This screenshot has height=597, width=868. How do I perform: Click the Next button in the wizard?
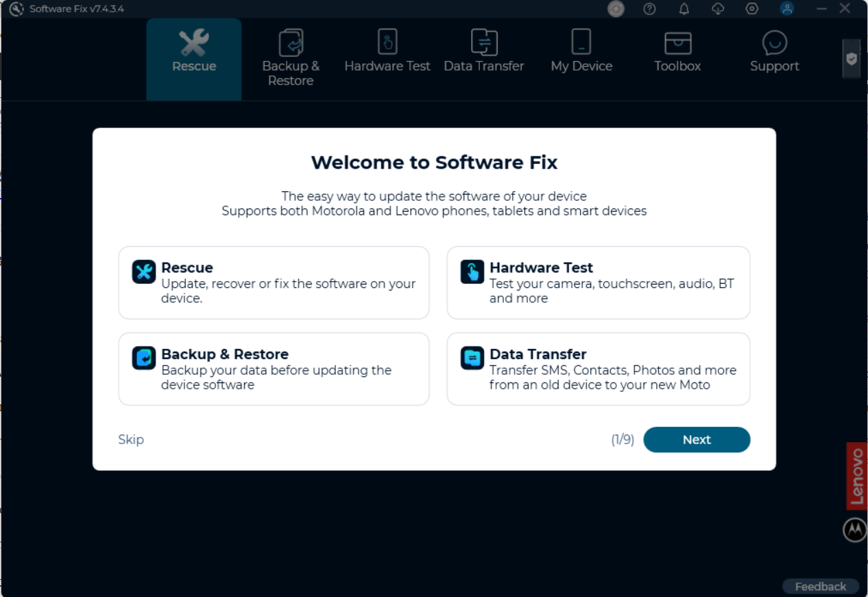(697, 439)
